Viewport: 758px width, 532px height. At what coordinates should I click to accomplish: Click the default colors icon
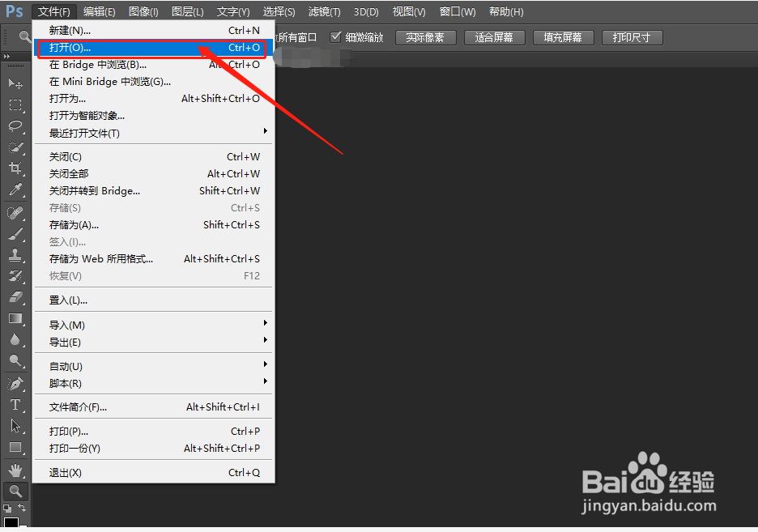(6, 509)
